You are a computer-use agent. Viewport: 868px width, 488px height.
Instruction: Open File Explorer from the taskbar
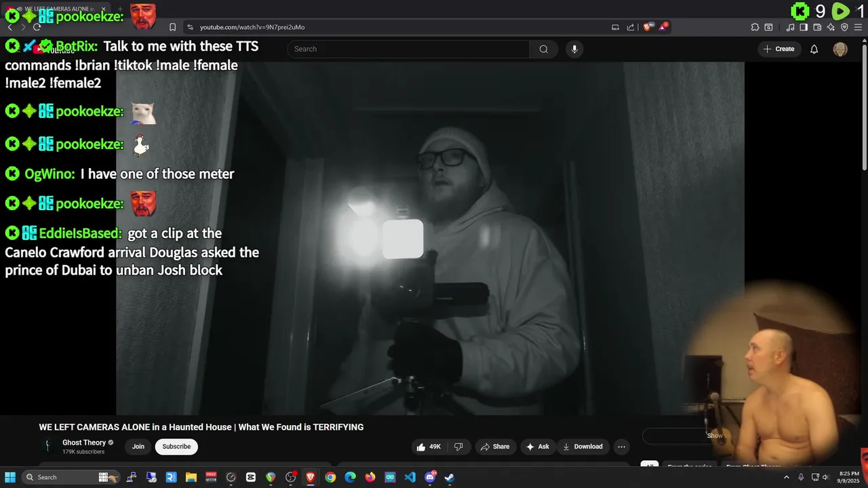click(191, 477)
